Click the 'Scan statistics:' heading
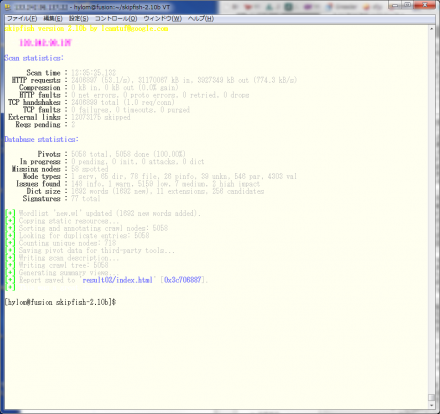440x414 pixels. 34,58
